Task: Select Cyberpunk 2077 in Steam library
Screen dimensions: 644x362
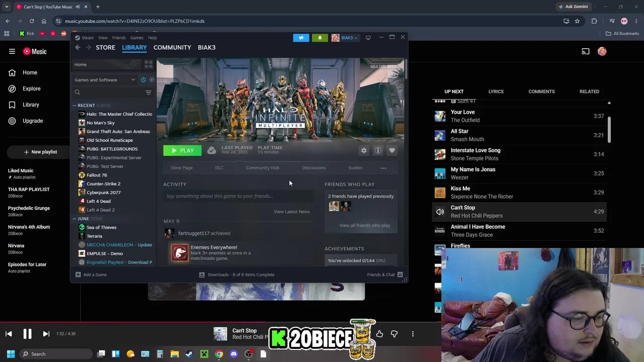Action: [104, 193]
